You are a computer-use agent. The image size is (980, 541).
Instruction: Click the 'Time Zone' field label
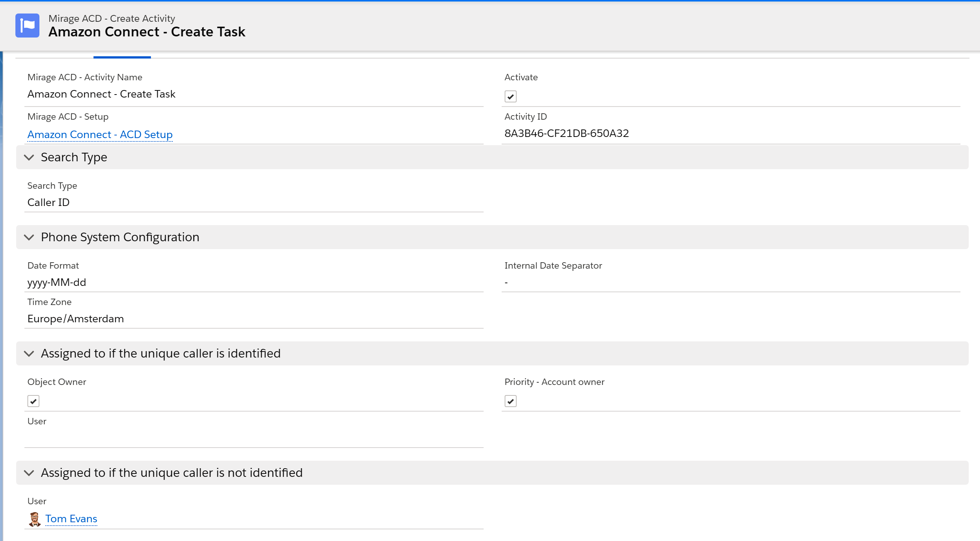pyautogui.click(x=50, y=302)
